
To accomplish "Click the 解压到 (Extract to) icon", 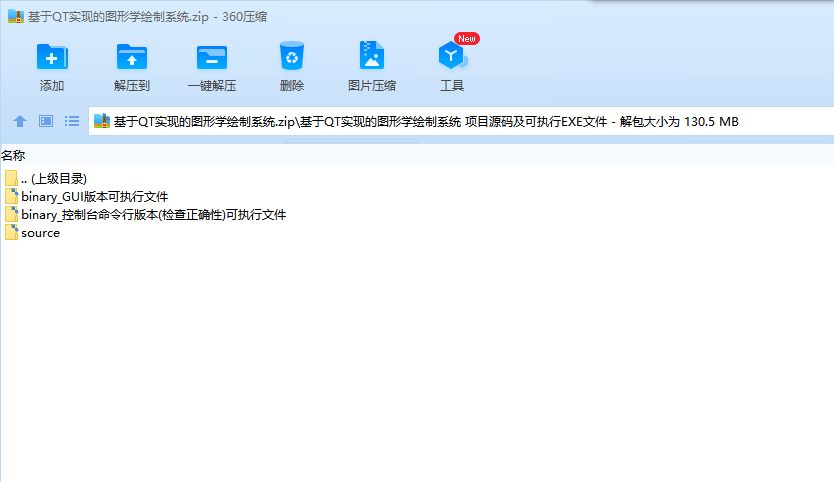I will 131,57.
